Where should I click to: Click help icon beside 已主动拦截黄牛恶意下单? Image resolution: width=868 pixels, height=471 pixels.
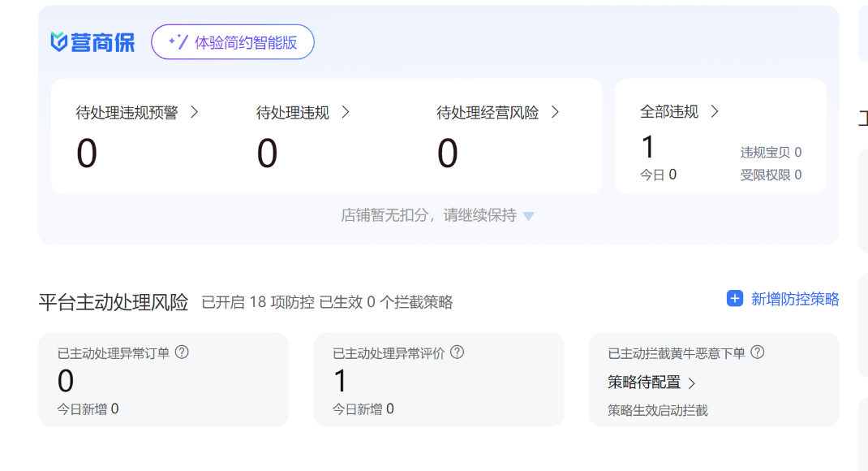point(757,352)
